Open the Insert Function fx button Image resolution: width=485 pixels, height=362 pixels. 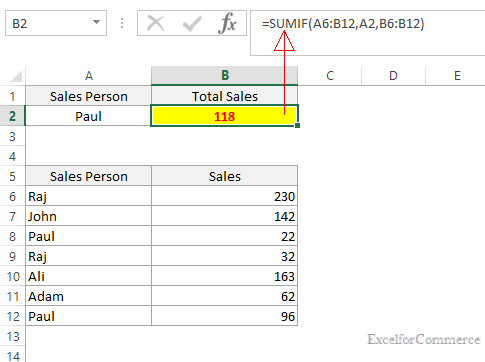point(227,23)
